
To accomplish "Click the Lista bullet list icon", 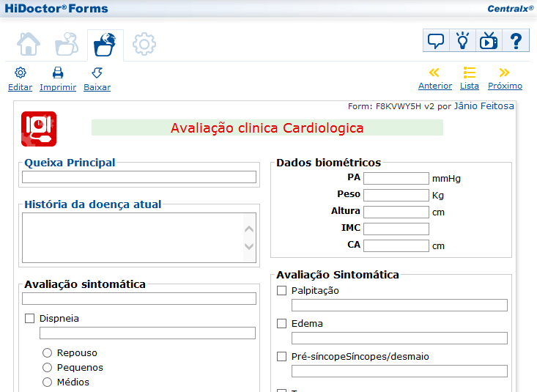I will 469,73.
